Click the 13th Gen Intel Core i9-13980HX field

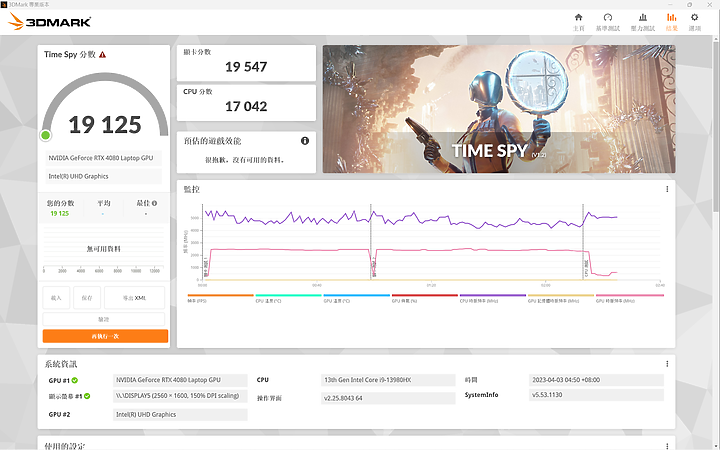pos(388,380)
